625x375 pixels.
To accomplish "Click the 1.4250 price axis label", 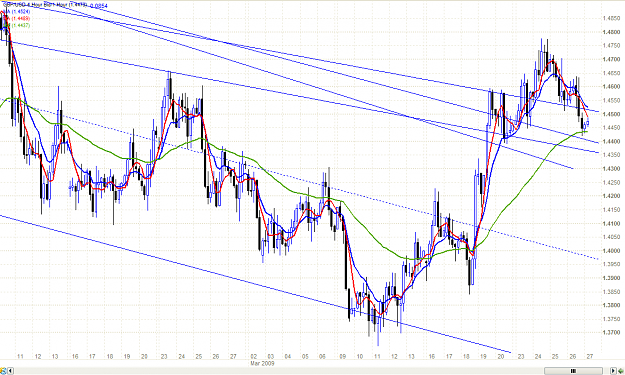I will (611, 182).
